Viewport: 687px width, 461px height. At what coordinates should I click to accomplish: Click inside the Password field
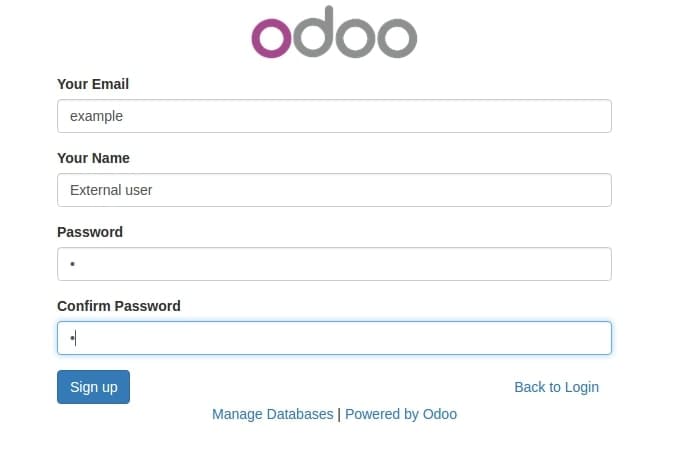334,264
